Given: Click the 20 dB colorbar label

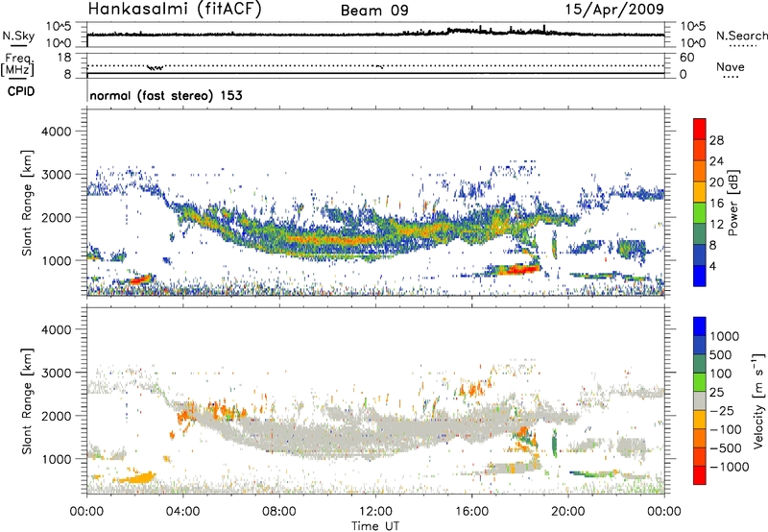Looking at the screenshot, I should [x=716, y=182].
